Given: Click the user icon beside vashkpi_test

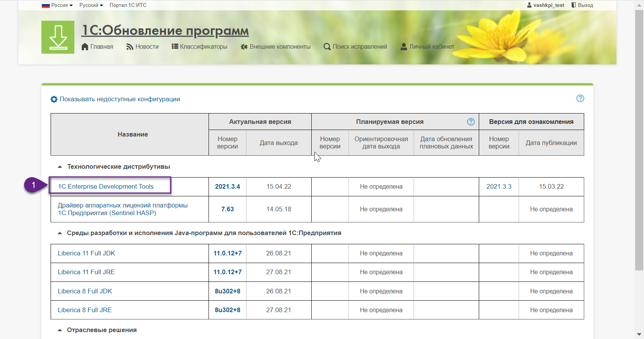Looking at the screenshot, I should (x=529, y=5).
